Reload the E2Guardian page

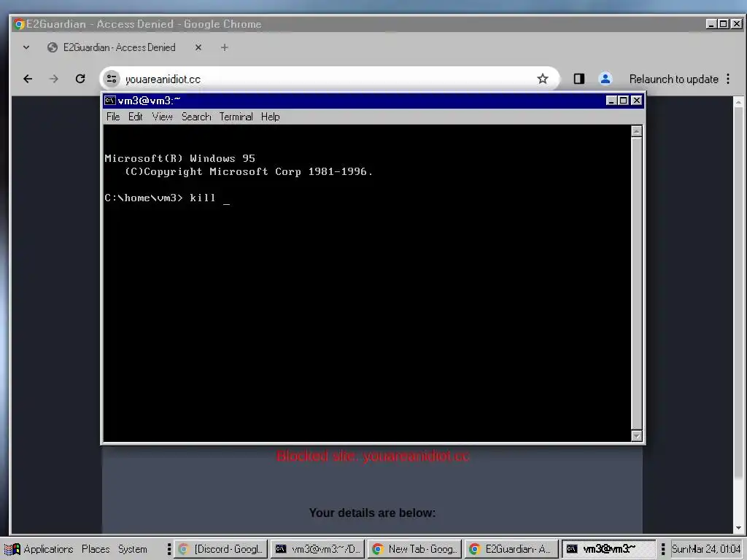coord(80,79)
